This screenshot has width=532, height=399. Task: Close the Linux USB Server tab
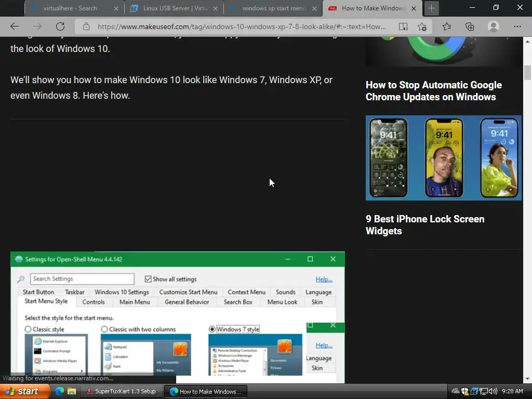[215, 8]
